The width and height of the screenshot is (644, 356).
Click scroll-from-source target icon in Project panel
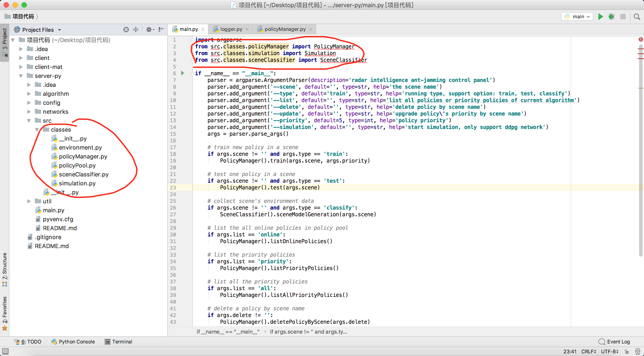126,30
